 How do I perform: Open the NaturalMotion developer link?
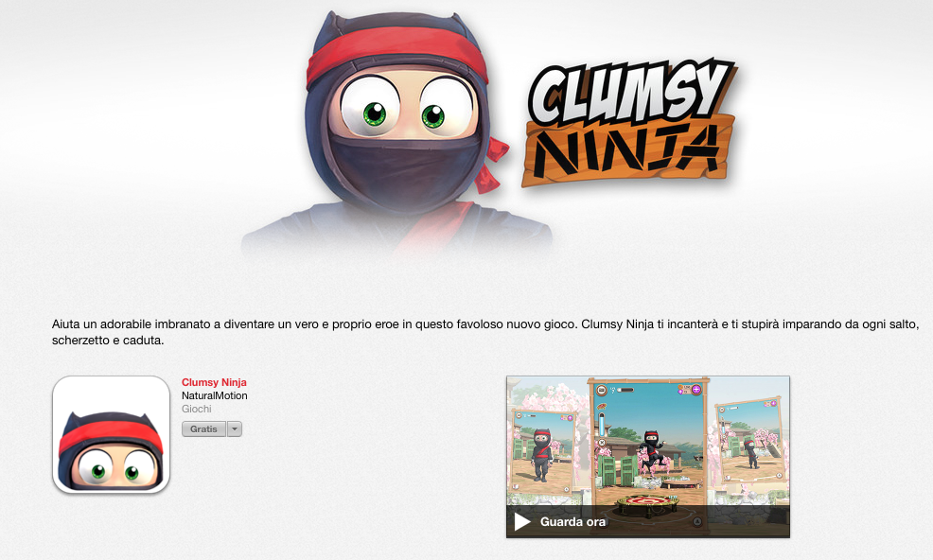(215, 395)
